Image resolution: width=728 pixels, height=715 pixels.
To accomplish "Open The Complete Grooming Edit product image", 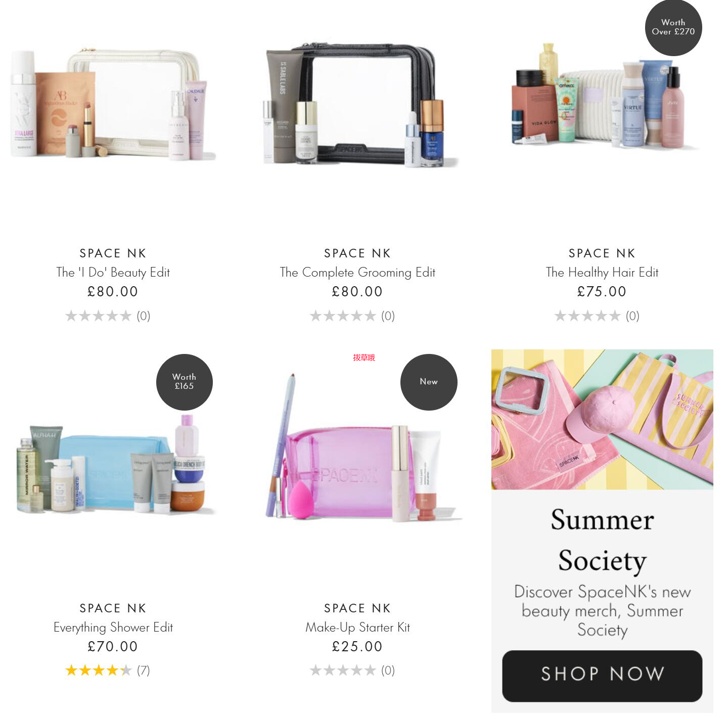I will 357,105.
